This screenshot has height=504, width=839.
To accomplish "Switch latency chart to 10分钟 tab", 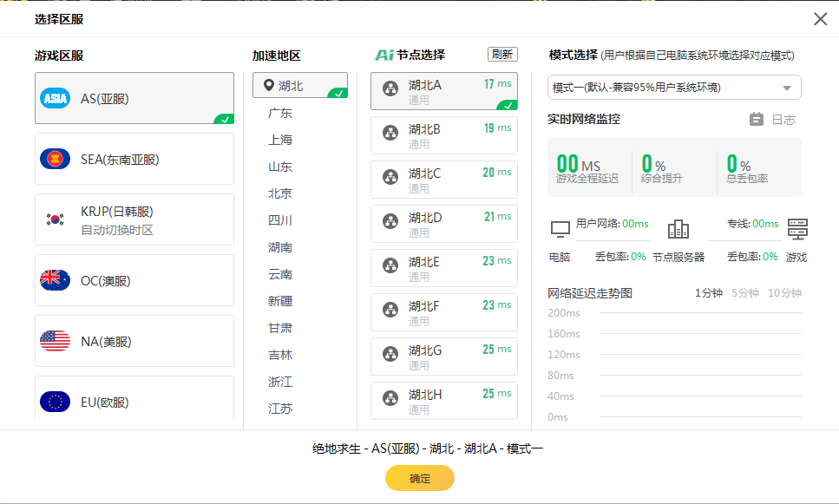I will point(784,293).
